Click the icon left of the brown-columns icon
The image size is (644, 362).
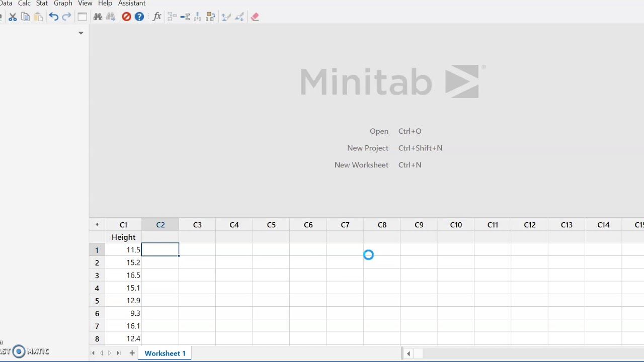pyautogui.click(x=198, y=17)
